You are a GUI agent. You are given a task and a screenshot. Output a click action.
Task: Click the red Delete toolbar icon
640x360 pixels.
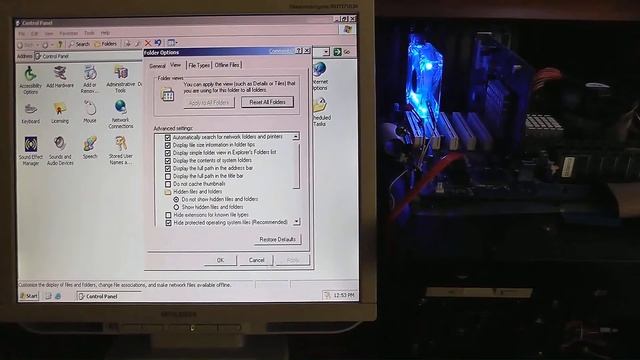point(148,43)
